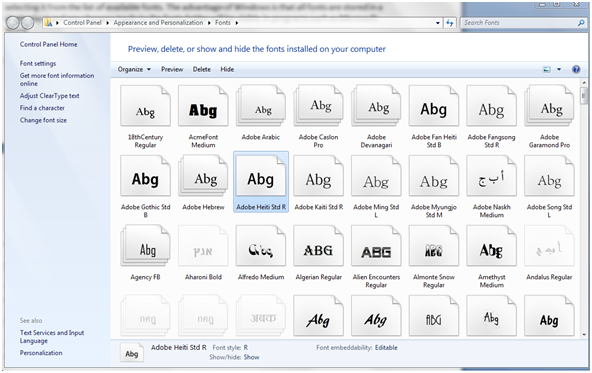Select the Algerian Regular font icon

[x=319, y=246]
